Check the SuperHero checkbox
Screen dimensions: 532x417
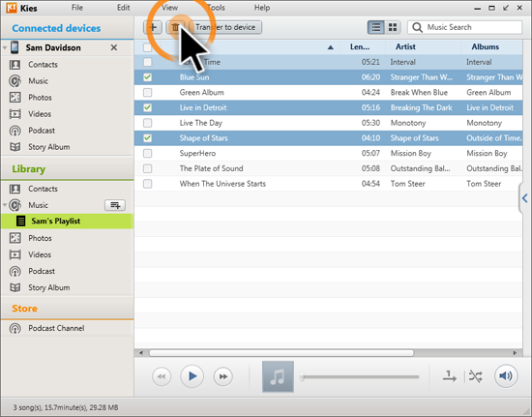(x=147, y=154)
